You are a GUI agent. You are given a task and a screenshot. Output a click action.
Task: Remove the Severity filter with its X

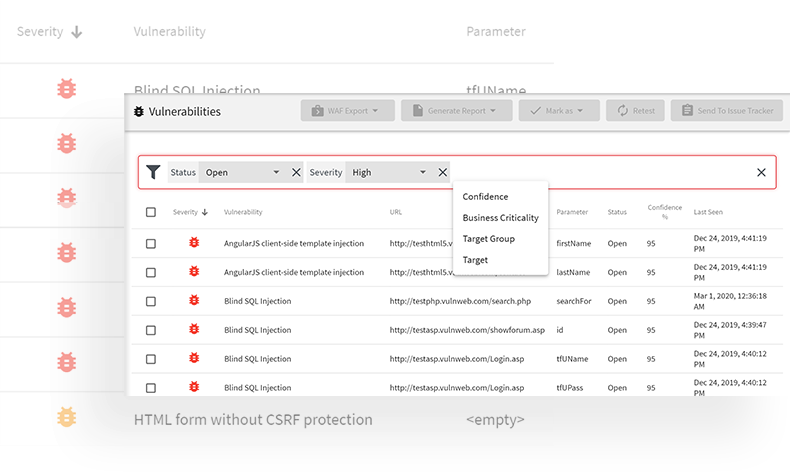[443, 172]
